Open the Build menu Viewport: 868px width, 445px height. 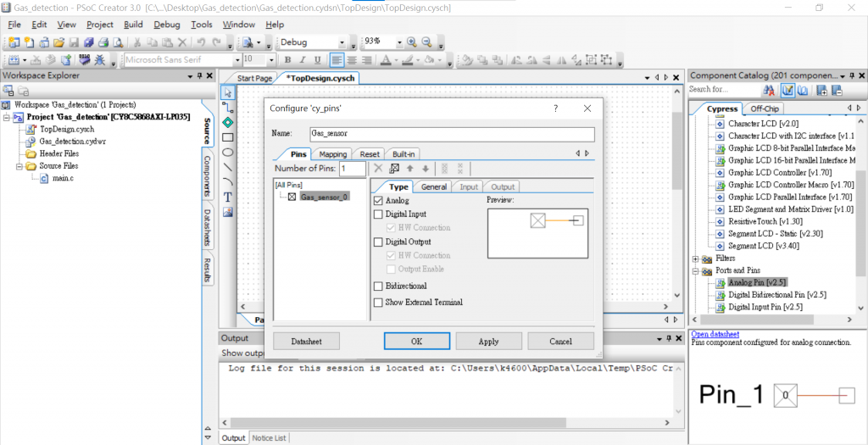[x=133, y=25]
